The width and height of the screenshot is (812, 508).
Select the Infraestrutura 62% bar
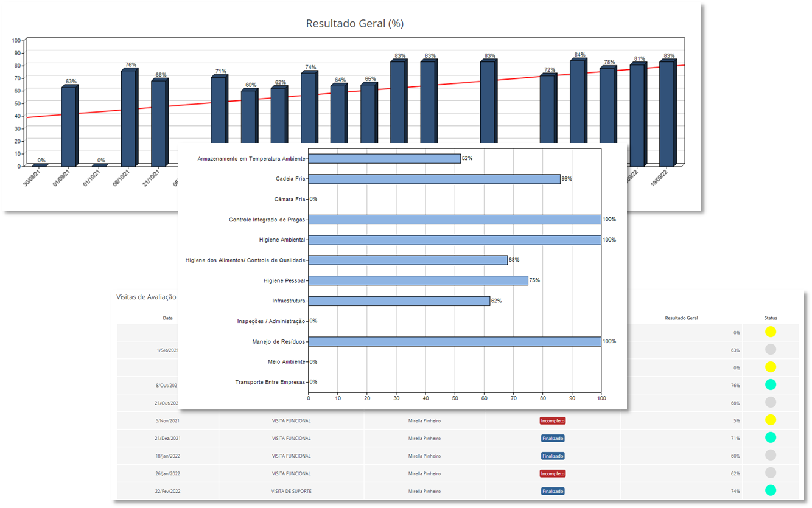tap(399, 301)
